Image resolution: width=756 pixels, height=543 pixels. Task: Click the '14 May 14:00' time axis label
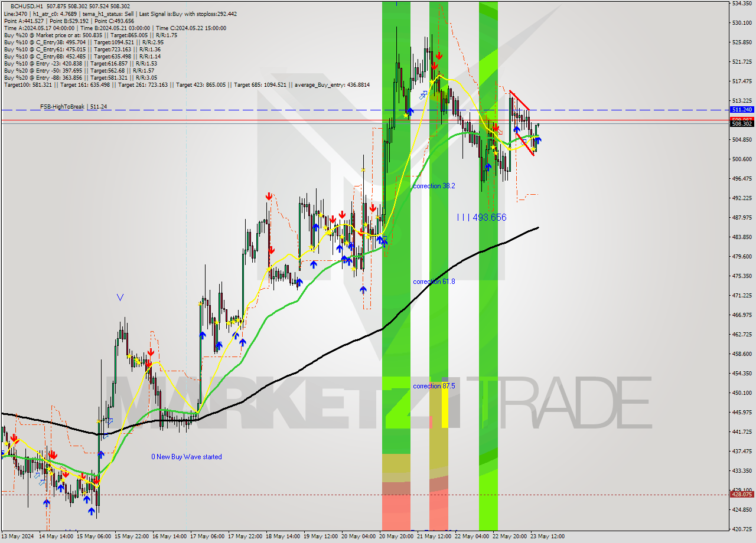click(x=56, y=537)
